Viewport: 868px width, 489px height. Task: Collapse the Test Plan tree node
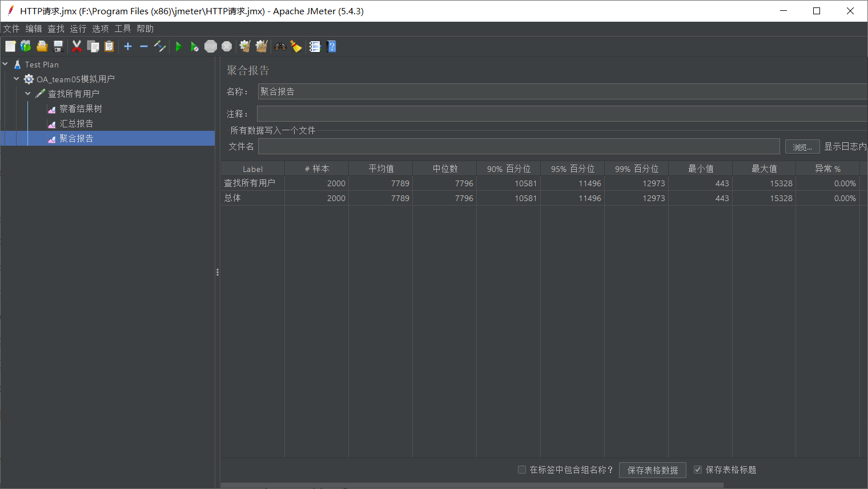[x=5, y=64]
